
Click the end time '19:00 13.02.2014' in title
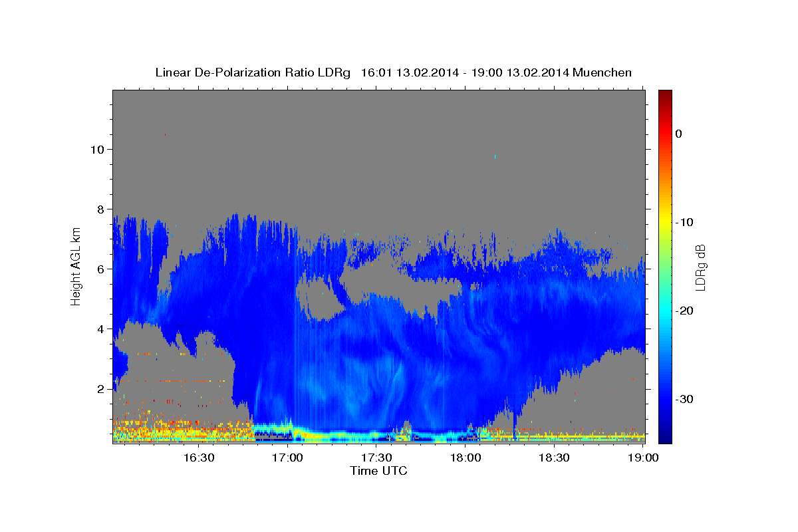click(x=520, y=72)
